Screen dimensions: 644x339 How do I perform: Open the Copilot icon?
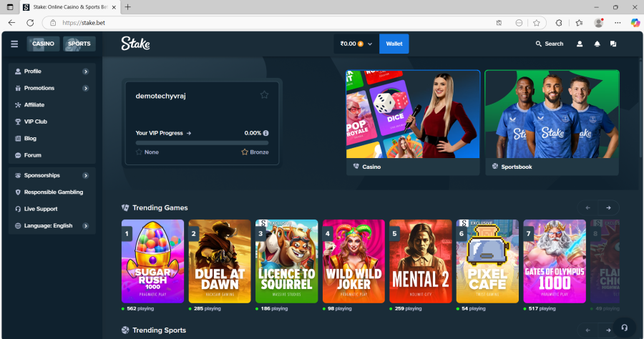[635, 23]
